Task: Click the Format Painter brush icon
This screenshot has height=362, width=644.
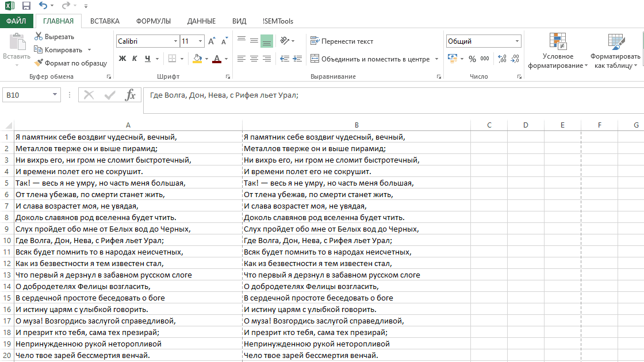Action: click(x=39, y=63)
